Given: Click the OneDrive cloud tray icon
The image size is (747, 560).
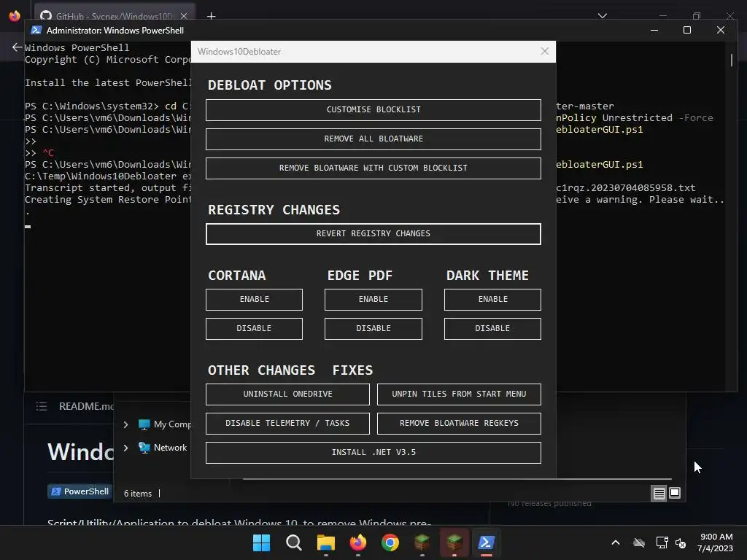Looking at the screenshot, I should coord(639,542).
